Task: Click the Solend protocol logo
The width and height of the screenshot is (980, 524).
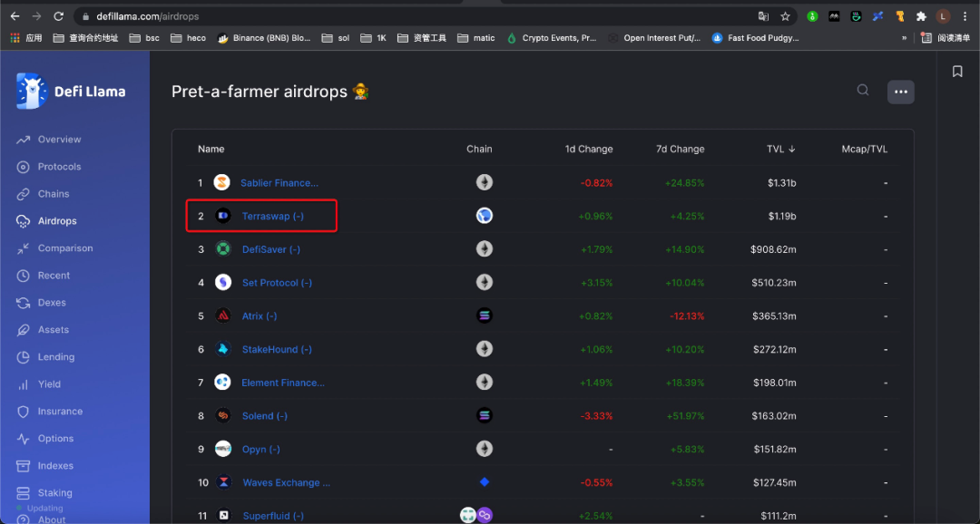Action: coord(223,416)
